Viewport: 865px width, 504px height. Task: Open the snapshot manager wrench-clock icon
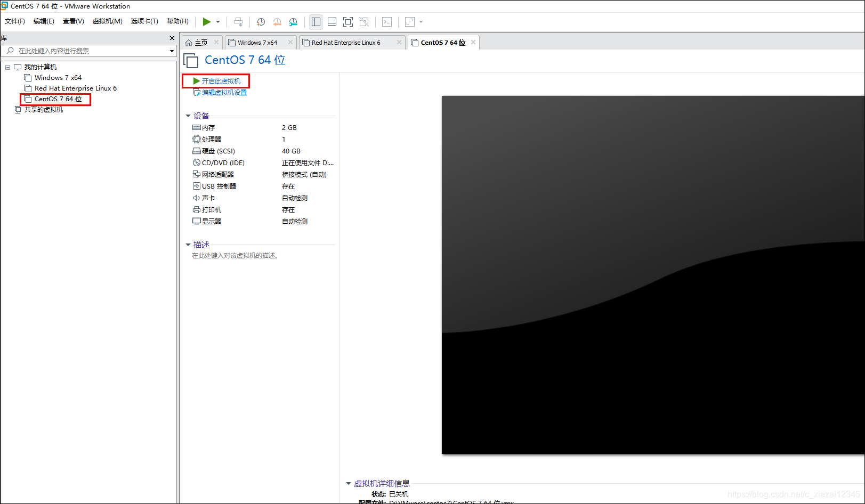click(293, 22)
